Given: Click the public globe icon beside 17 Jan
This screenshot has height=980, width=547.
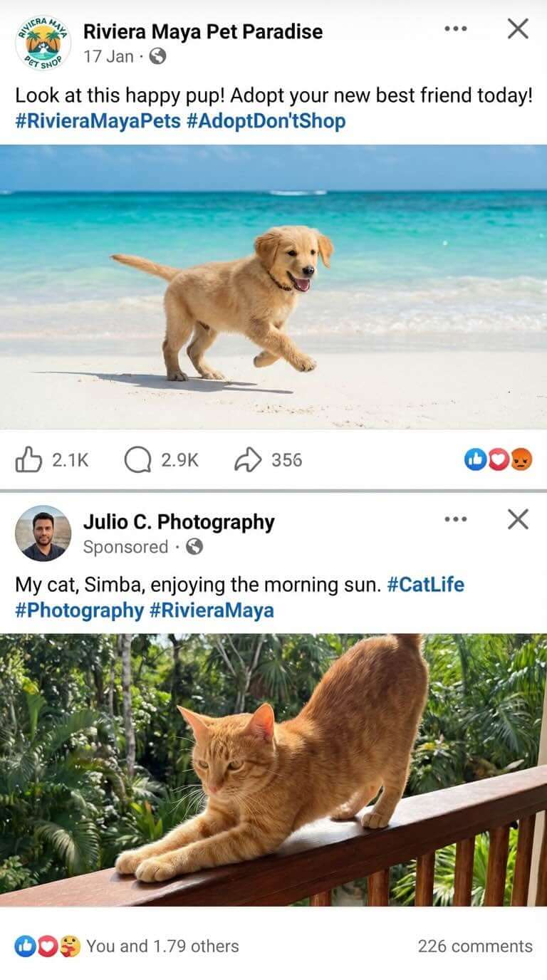Looking at the screenshot, I should 158,57.
